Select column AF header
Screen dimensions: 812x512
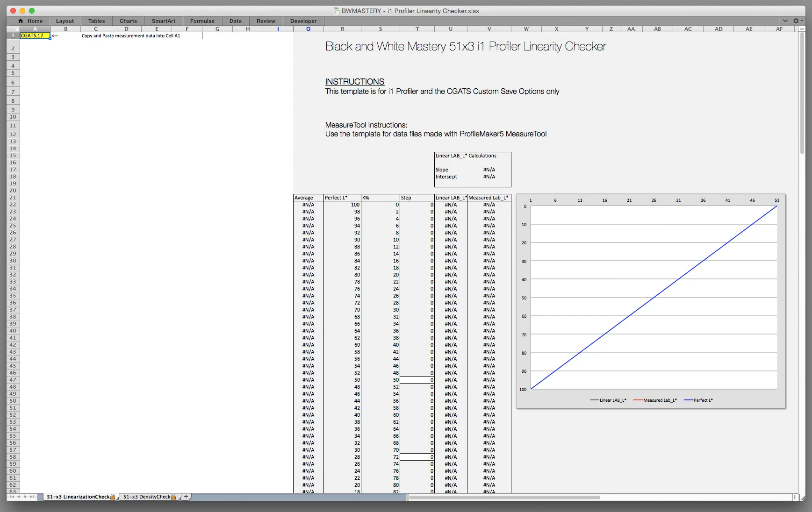pos(779,29)
